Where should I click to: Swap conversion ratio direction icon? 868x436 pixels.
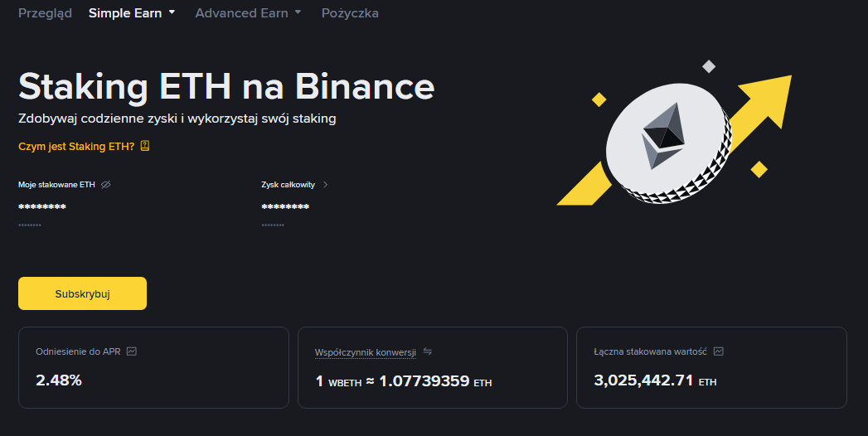(x=427, y=351)
